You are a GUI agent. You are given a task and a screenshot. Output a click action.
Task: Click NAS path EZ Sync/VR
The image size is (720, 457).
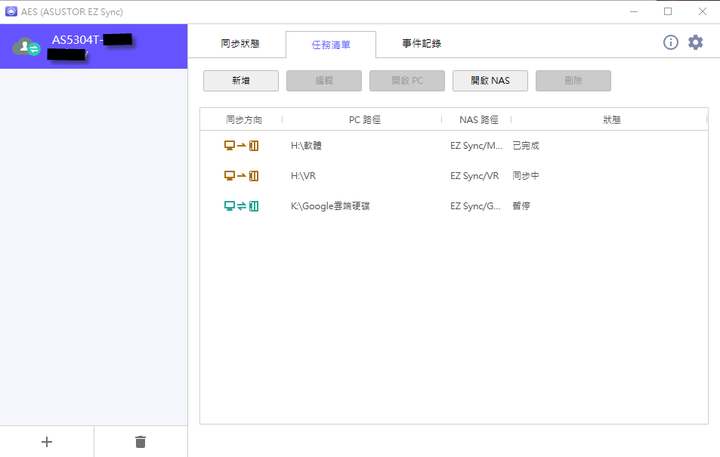point(474,176)
